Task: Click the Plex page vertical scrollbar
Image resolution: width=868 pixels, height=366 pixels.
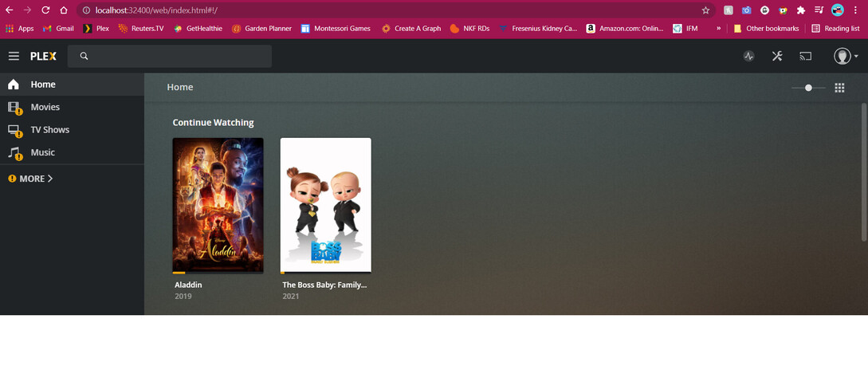Action: click(864, 171)
